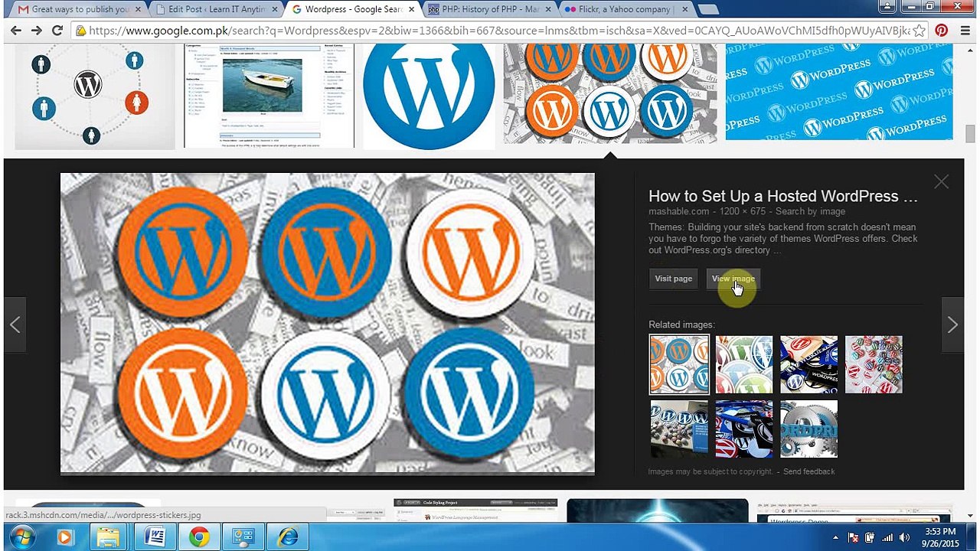980x551 pixels.
Task: Open the blue WordPress pattern result image
Action: pos(839,92)
